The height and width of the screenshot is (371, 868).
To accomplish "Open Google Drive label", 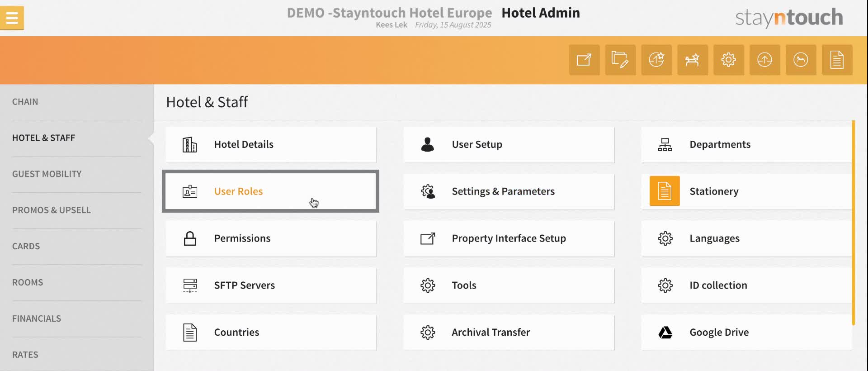I will [x=719, y=333].
